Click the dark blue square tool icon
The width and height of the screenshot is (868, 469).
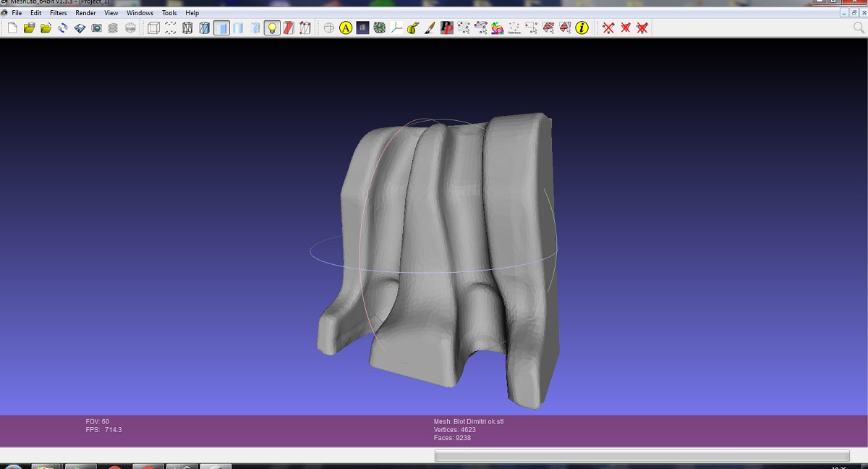tap(362, 28)
